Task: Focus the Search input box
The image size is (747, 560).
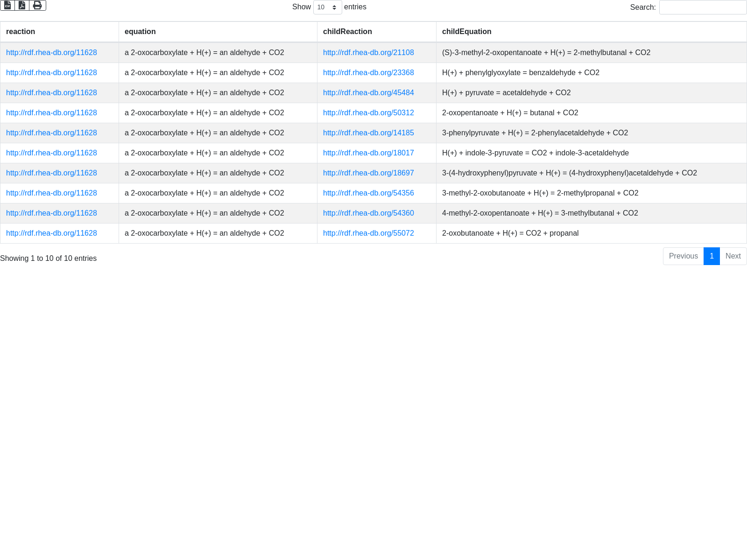Action: (x=703, y=7)
